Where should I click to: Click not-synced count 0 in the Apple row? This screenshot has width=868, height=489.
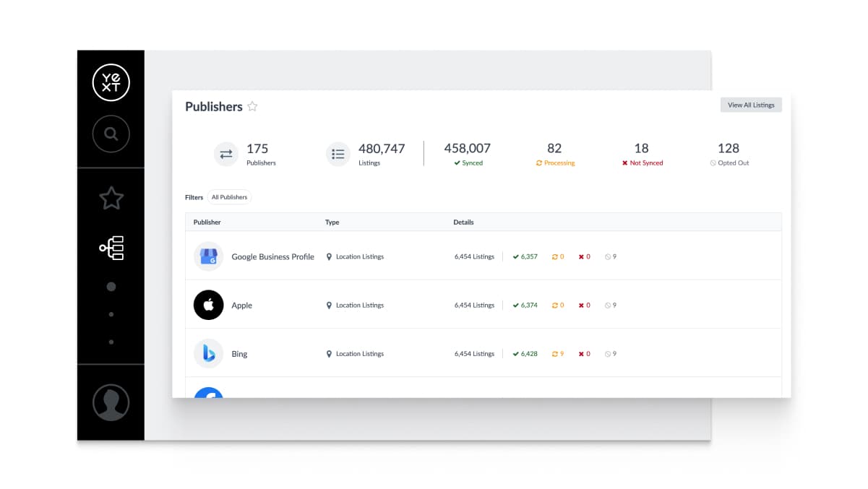coord(584,305)
